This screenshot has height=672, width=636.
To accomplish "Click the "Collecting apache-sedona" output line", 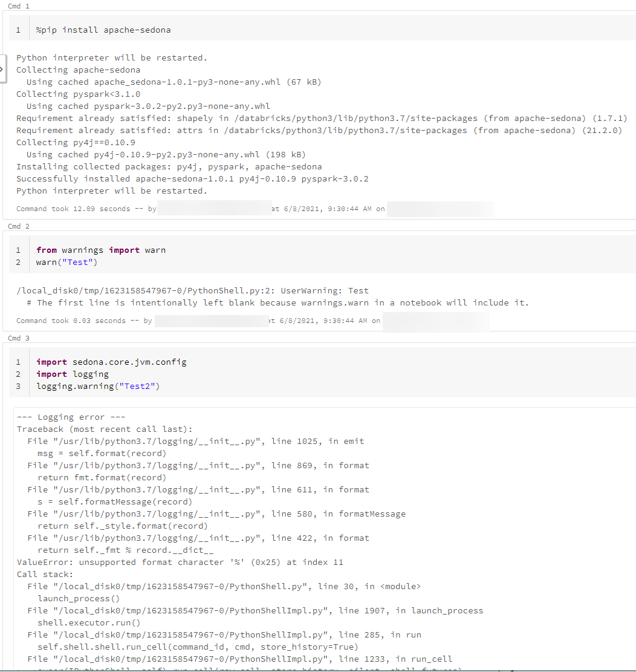I will (79, 70).
